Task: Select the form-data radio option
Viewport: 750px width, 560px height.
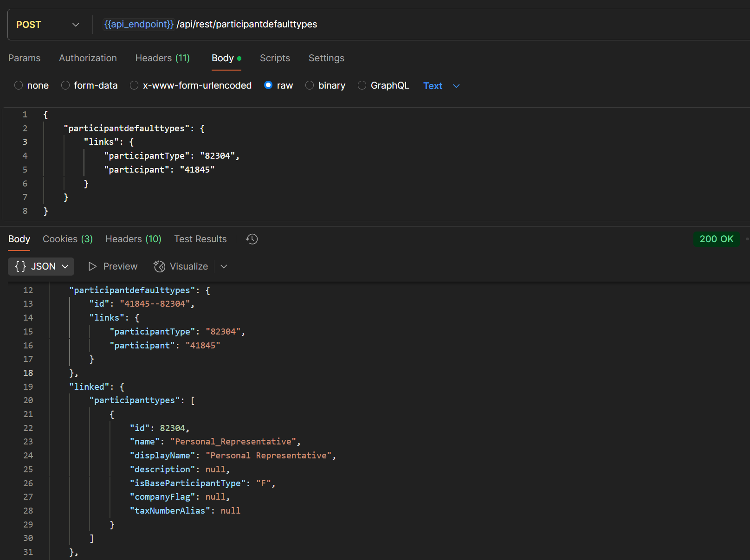Action: tap(65, 85)
